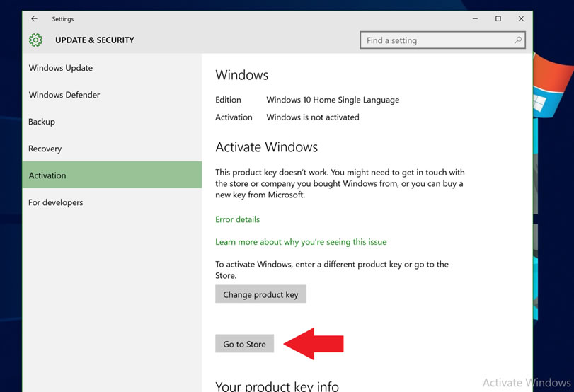The height and width of the screenshot is (392, 574).
Task: Click the 'Edition' label
Action: coord(228,100)
